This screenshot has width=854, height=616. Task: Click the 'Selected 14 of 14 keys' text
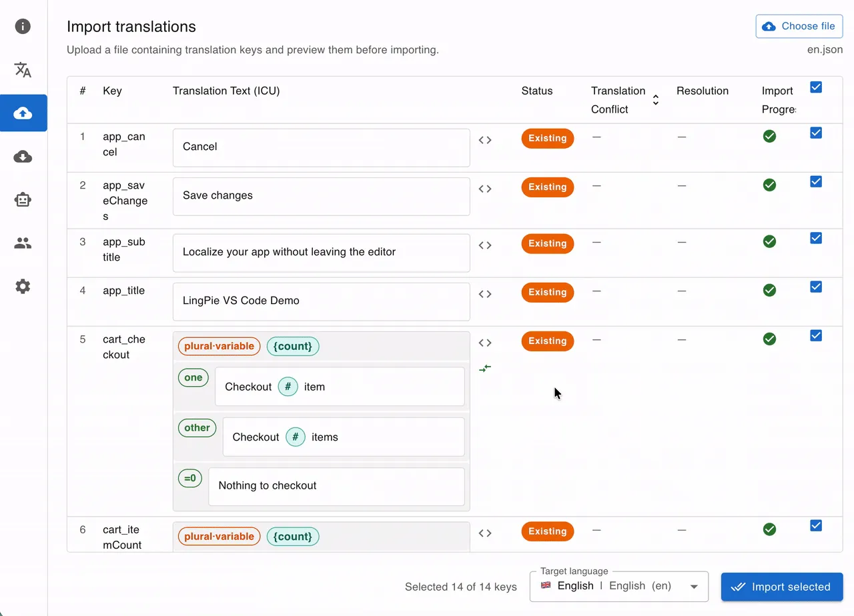pos(461,587)
